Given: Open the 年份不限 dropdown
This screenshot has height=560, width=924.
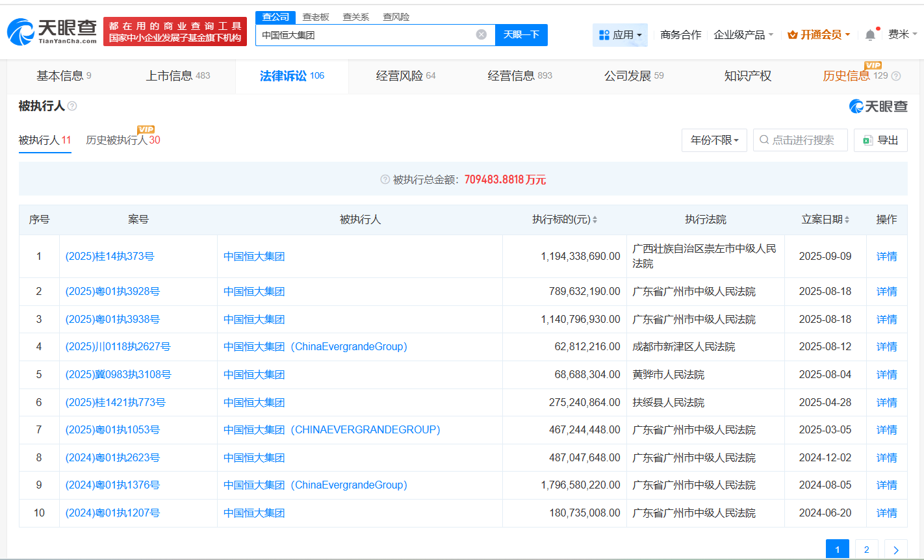Looking at the screenshot, I should (x=714, y=140).
